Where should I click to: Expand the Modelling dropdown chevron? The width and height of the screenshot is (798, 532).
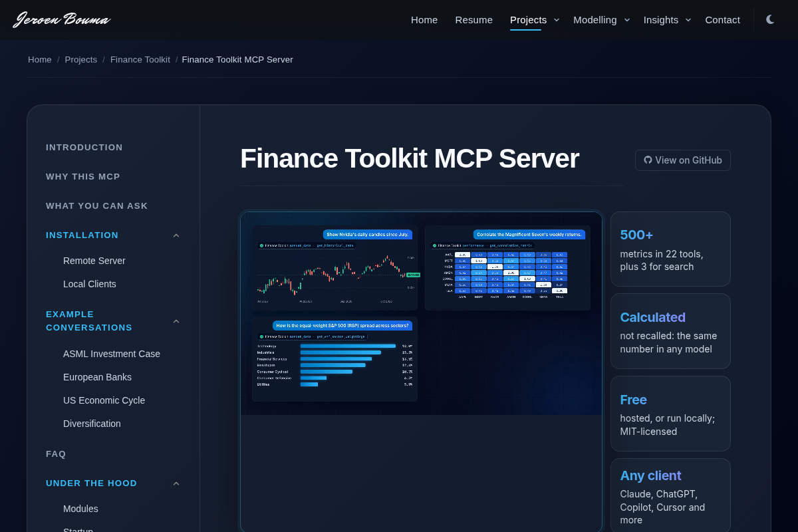tap(626, 20)
